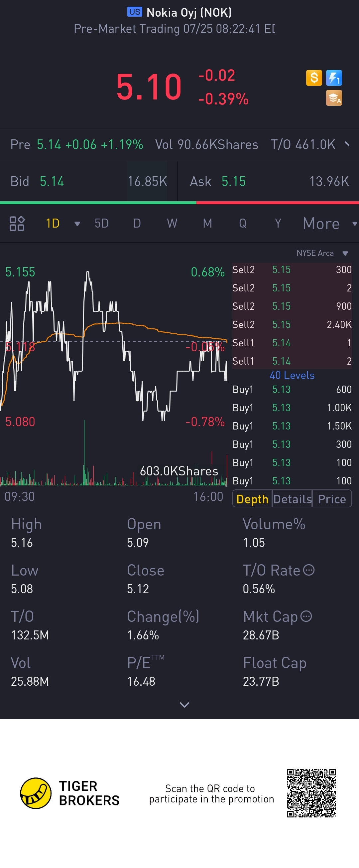This screenshot has height=868, width=359.
Task: Tap Buy1 row with 1.00K shares
Action: pyautogui.click(x=292, y=408)
